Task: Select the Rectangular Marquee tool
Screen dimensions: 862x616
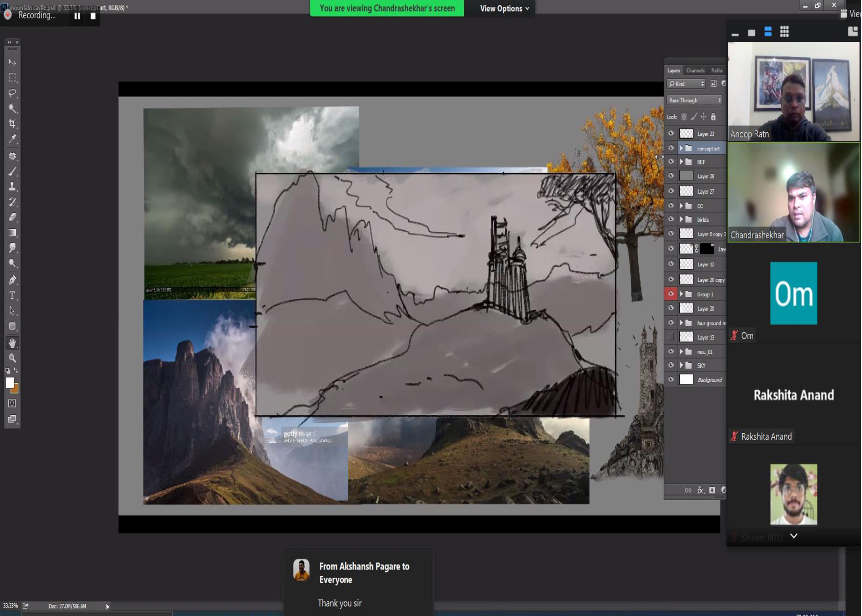Action: 12,77
